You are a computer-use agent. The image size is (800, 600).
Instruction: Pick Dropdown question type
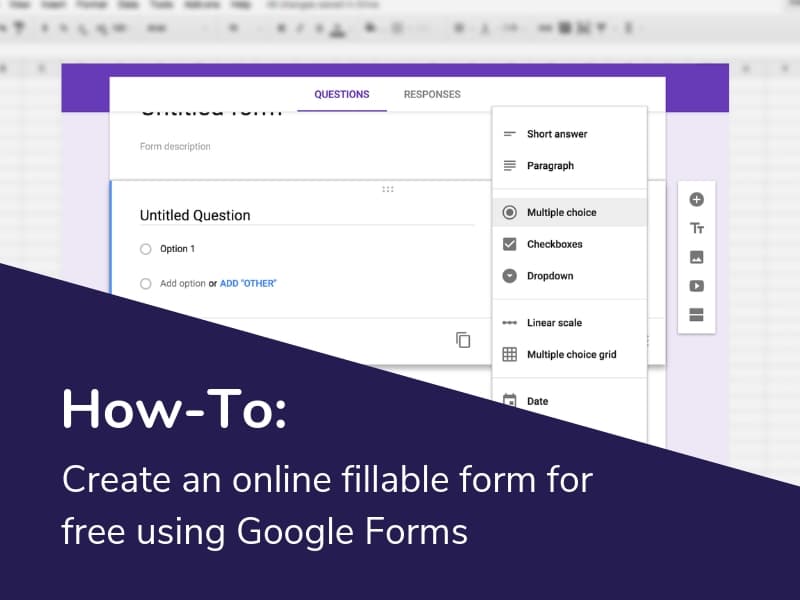point(569,276)
